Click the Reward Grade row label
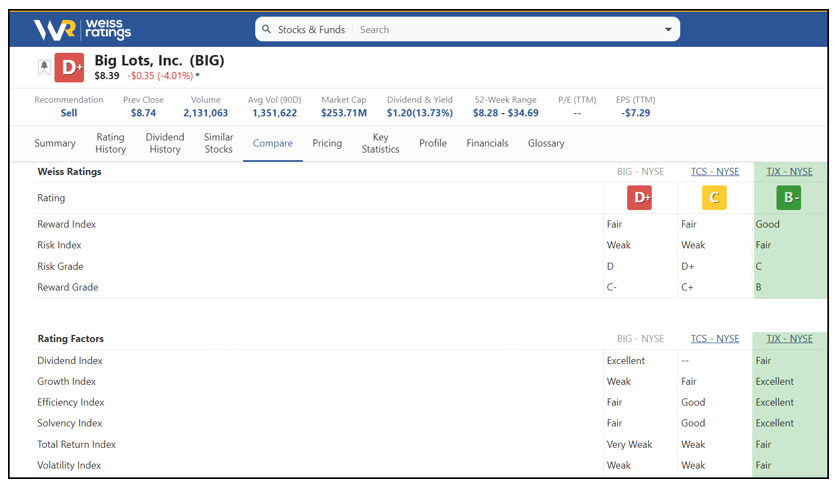The width and height of the screenshot is (837, 487). 68,287
